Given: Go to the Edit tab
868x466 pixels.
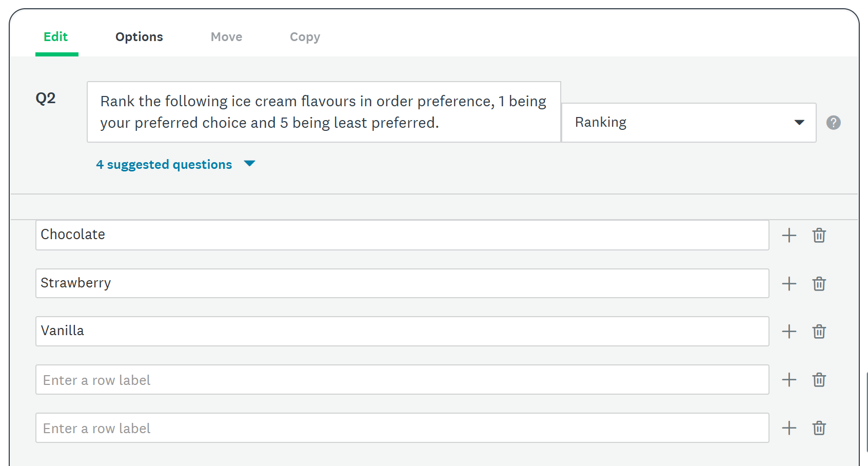Looking at the screenshot, I should click(x=56, y=37).
